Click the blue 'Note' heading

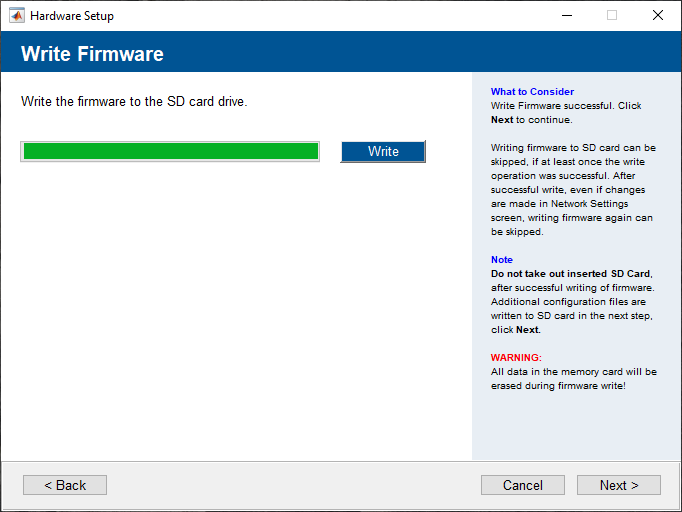(x=501, y=260)
